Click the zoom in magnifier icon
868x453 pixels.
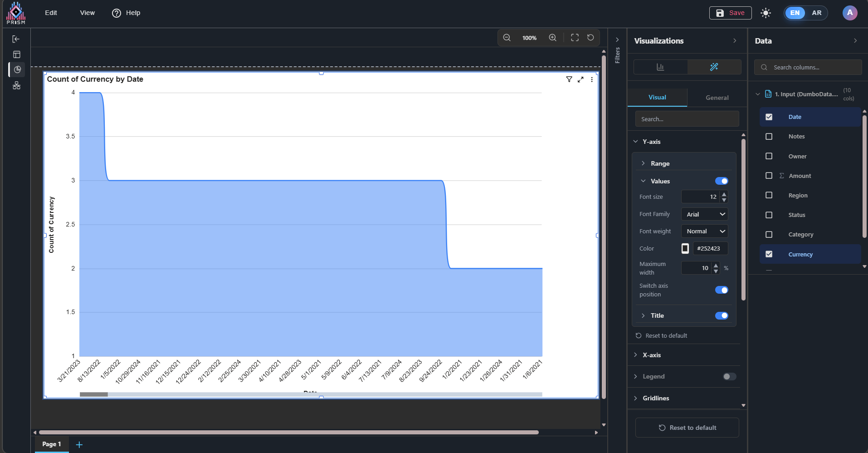(552, 38)
